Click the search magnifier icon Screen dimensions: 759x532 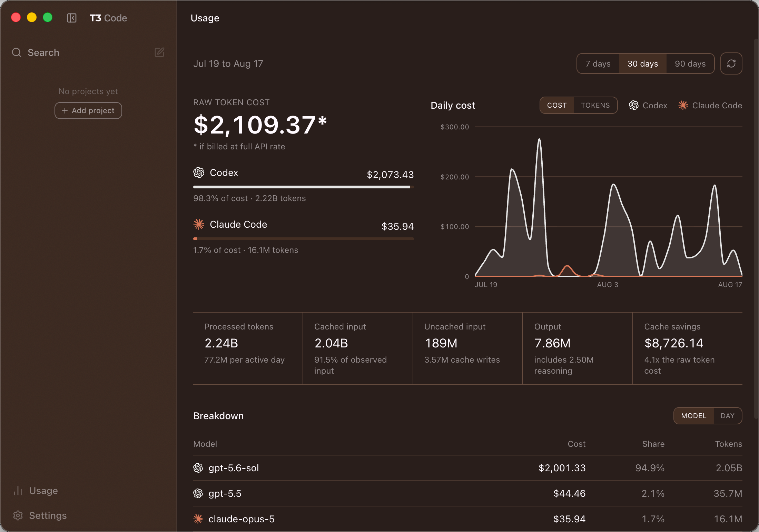click(17, 52)
